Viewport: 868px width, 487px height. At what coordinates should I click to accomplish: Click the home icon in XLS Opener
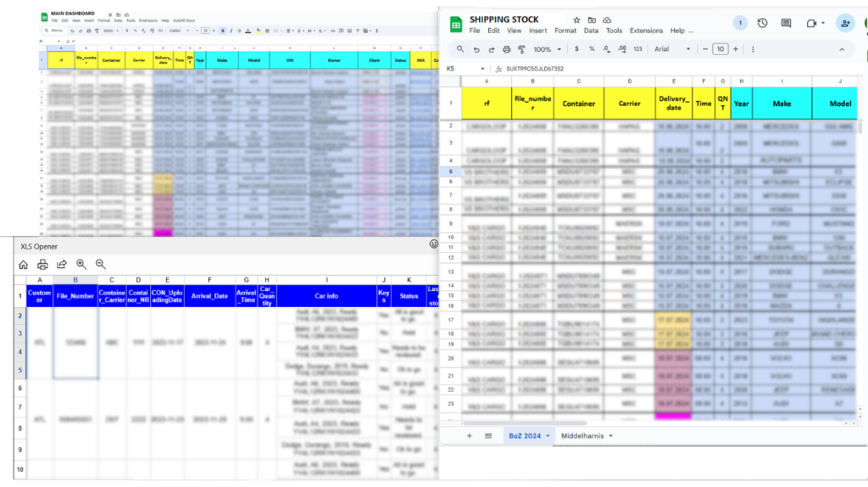(24, 265)
